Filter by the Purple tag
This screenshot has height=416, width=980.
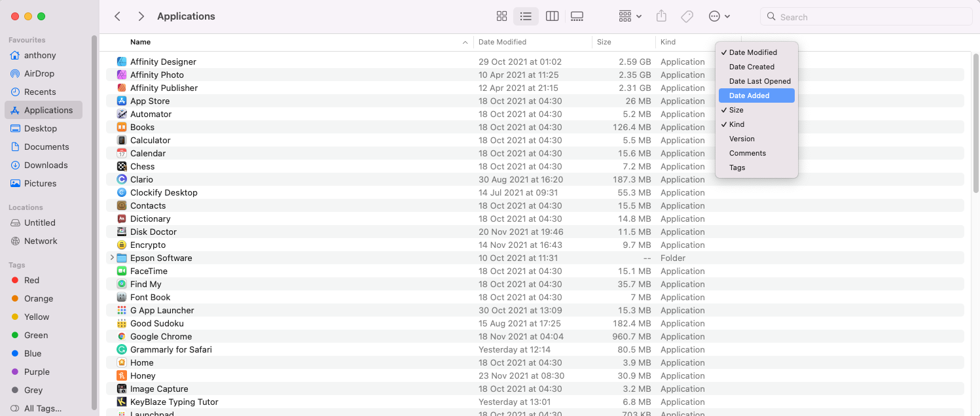[x=43, y=372]
